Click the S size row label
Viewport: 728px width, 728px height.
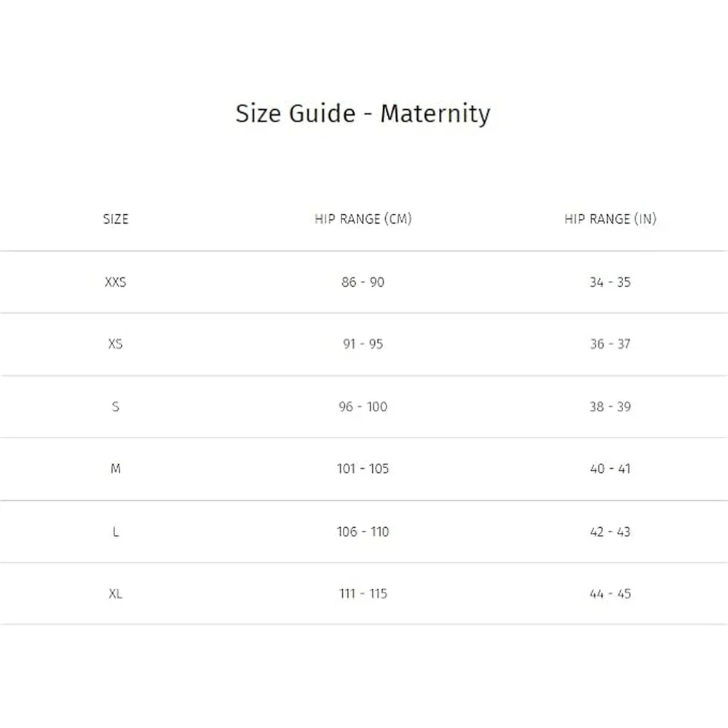[116, 407]
